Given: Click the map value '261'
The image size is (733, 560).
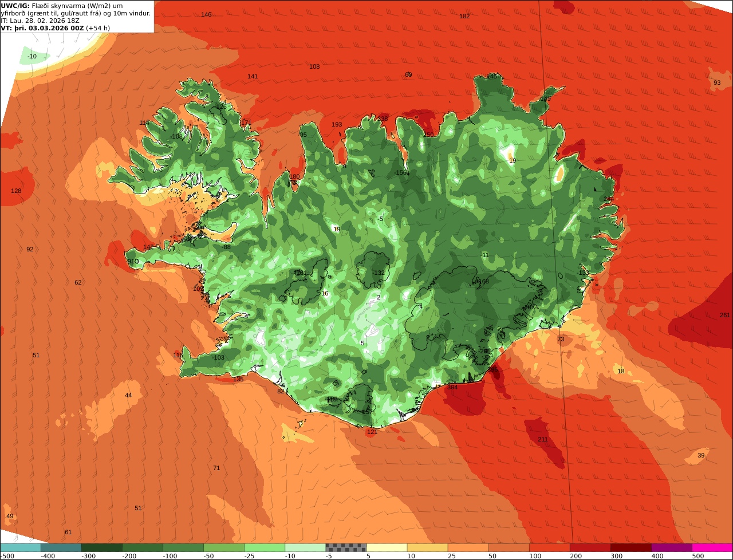Looking at the screenshot, I should click(x=725, y=315).
